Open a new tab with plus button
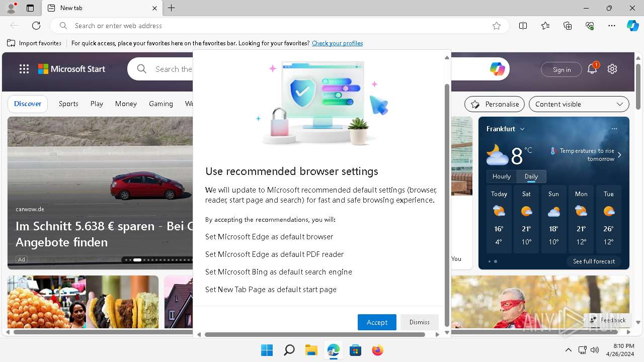The image size is (644, 362). coord(172,8)
